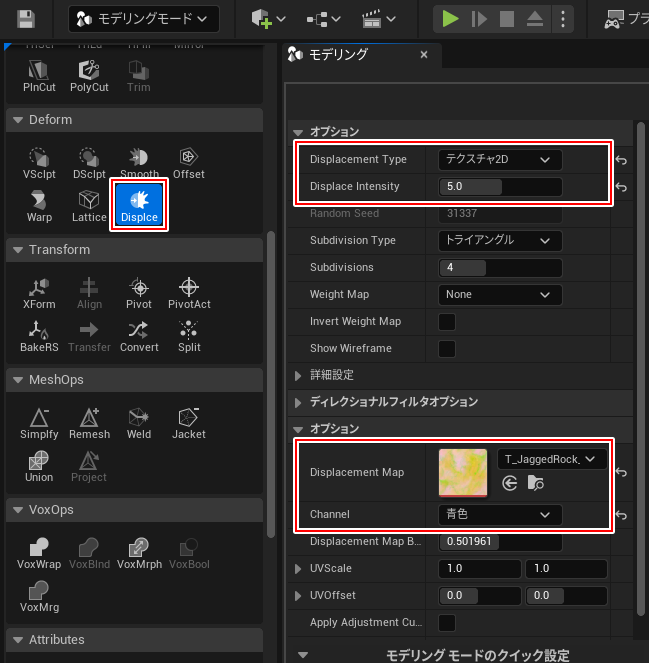Screen dimensions: 649x663
Task: Expand the 詳細設定 section
Action: click(x=300, y=375)
